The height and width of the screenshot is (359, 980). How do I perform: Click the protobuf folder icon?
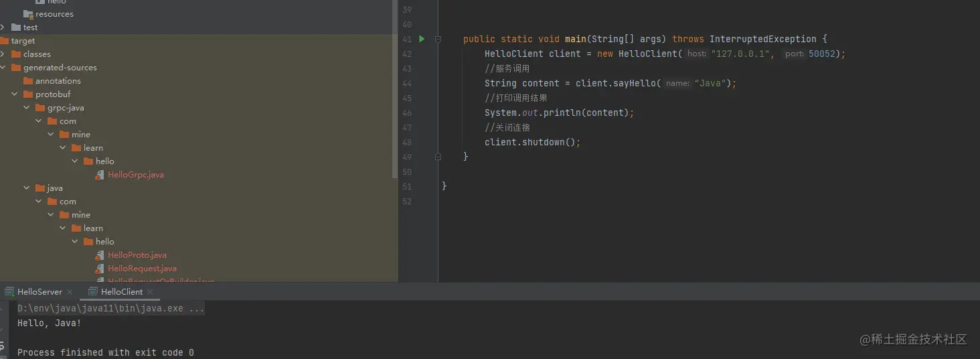tap(28, 94)
